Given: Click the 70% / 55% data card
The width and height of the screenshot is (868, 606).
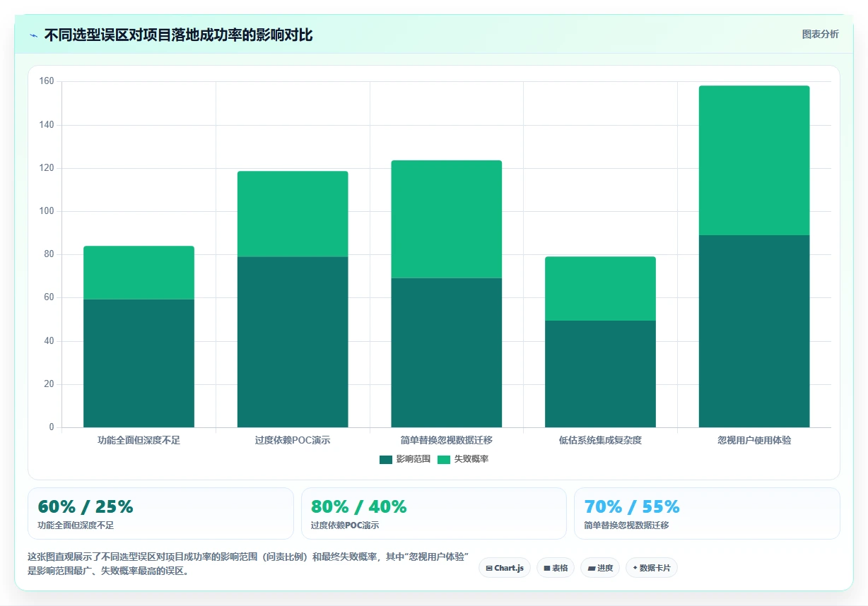Looking at the screenshot, I should pos(707,513).
